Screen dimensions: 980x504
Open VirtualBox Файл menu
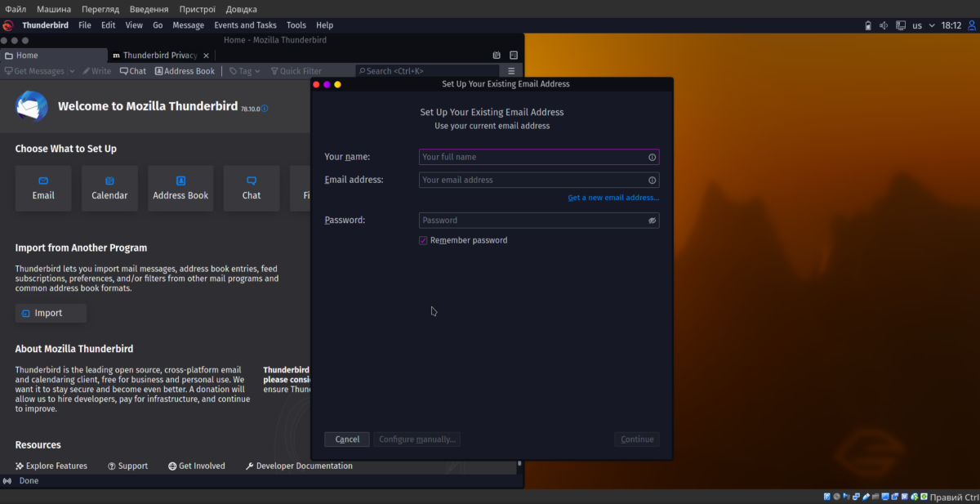(x=15, y=9)
